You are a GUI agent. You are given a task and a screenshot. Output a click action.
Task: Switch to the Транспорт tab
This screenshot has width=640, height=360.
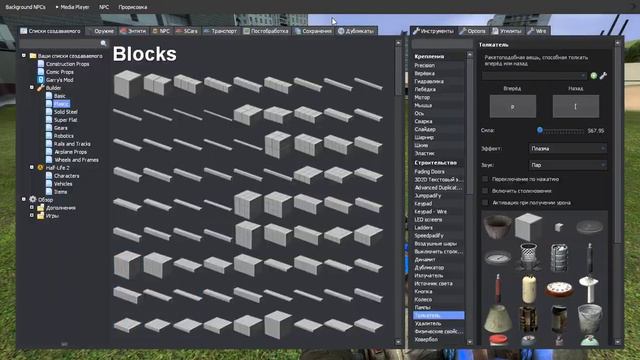(220, 31)
